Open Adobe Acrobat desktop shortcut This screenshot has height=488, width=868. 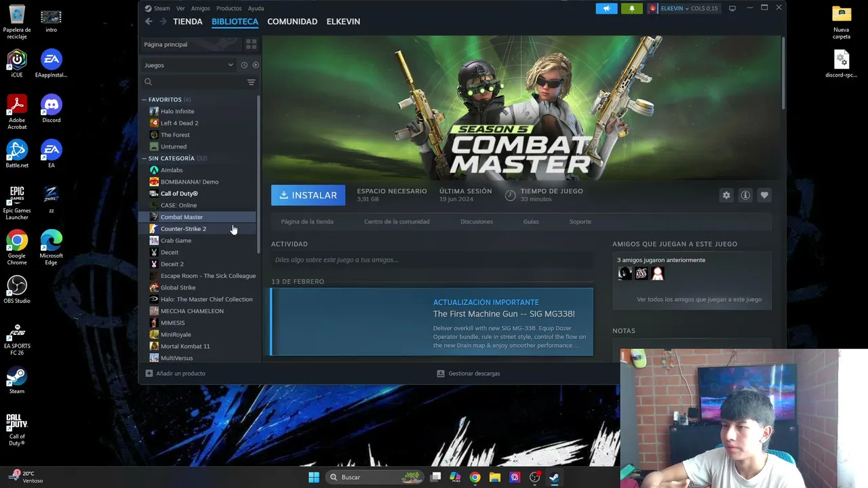pos(17,112)
